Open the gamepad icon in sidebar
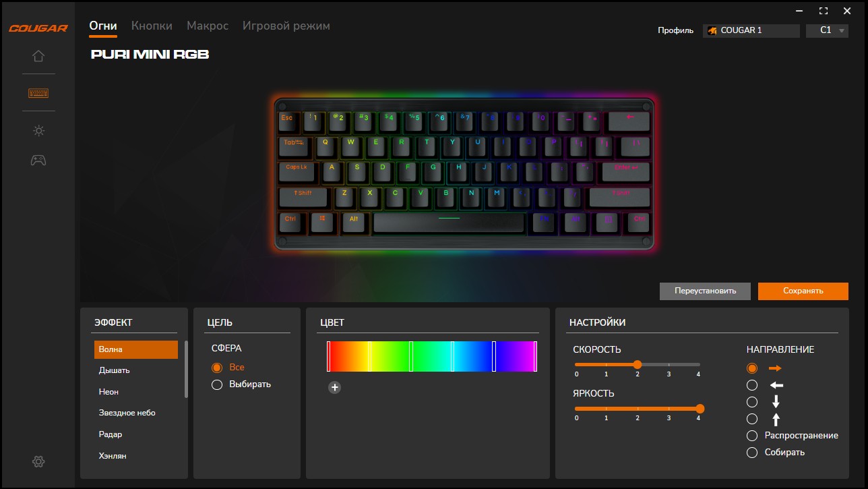Viewport: 868px width, 489px height. pos(38,161)
